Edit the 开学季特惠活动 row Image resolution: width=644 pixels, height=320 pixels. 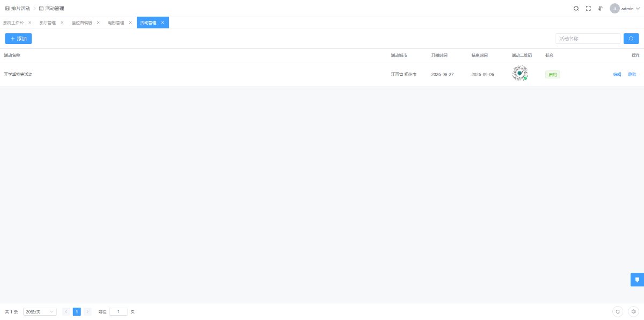point(617,74)
